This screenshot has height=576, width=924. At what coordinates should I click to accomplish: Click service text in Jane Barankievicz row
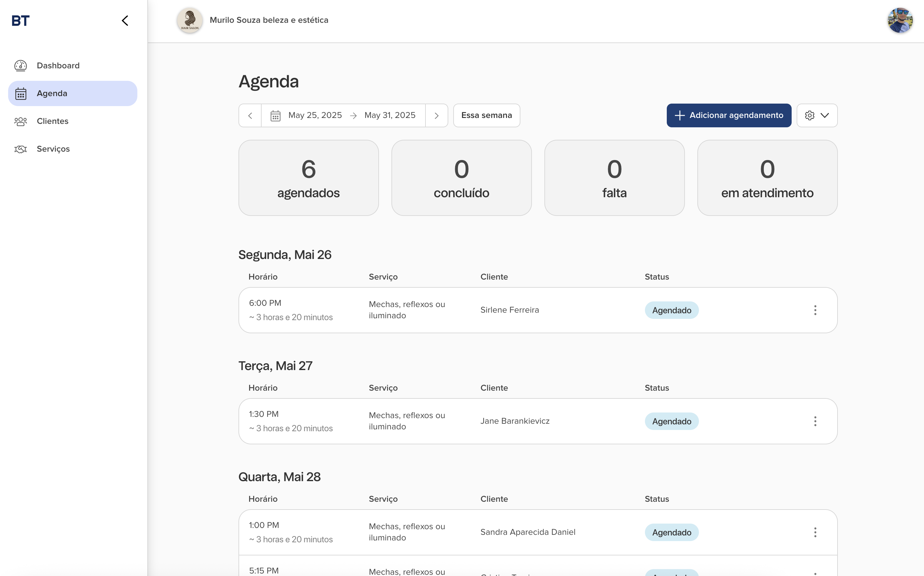pyautogui.click(x=406, y=421)
